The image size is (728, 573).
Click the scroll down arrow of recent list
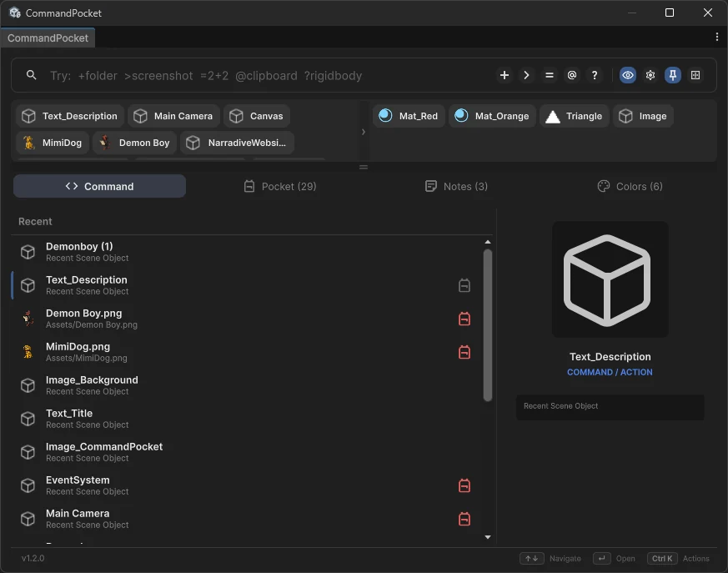click(488, 537)
